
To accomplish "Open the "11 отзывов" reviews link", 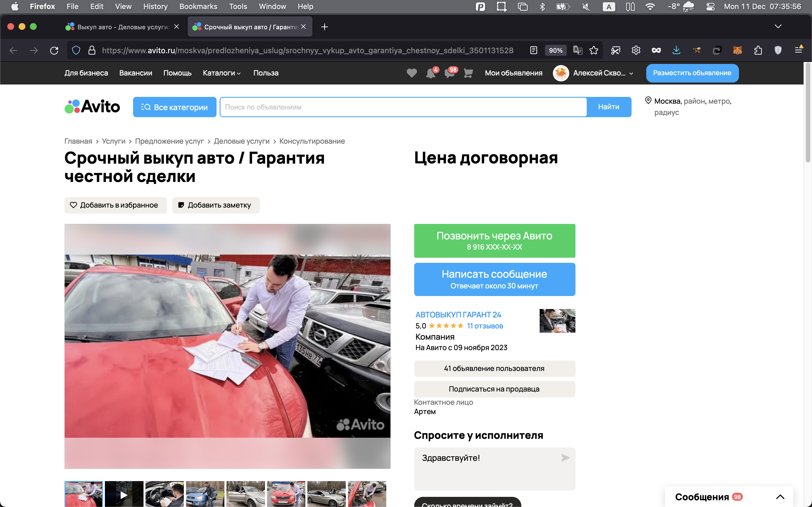I will [485, 326].
